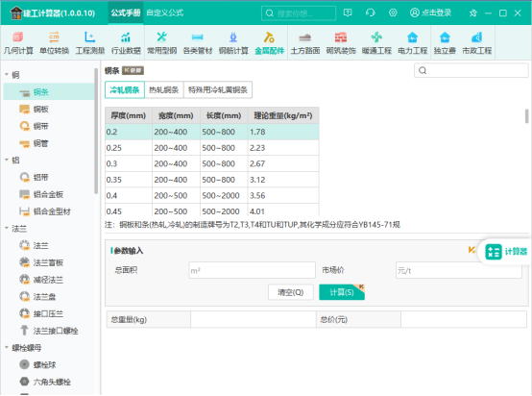Open the floating 计算器 calculator widget
This screenshot has width=532, height=396.
[x=505, y=251]
